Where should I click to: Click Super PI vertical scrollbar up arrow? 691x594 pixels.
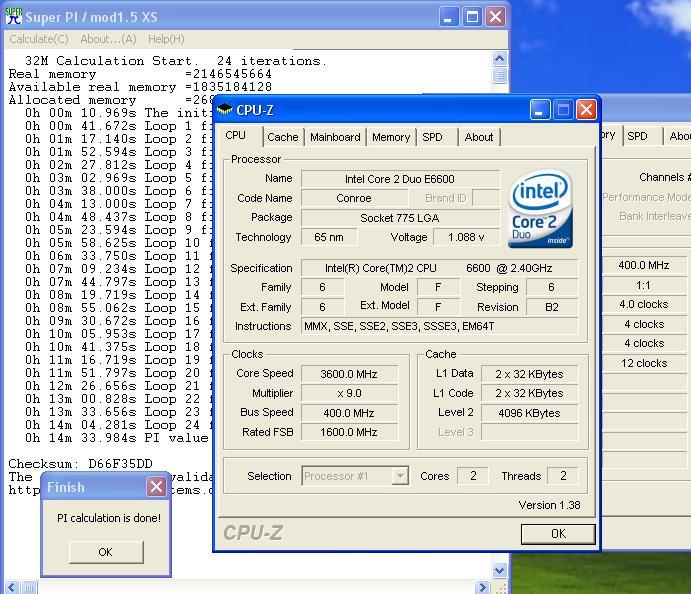499,59
